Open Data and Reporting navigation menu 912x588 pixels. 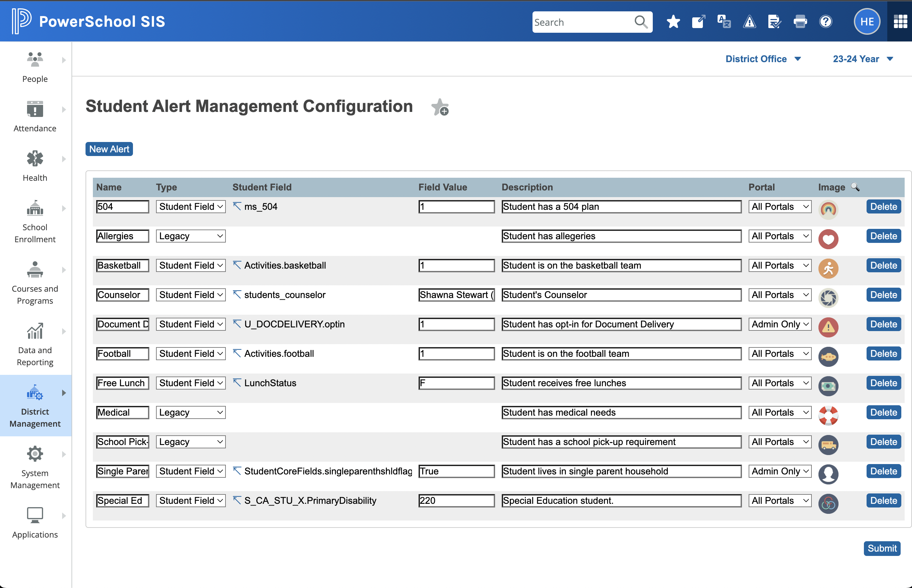(x=35, y=344)
